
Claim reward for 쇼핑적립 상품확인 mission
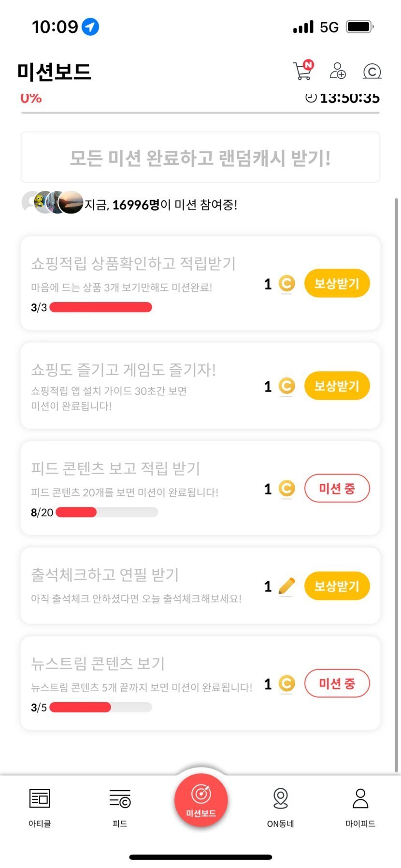coord(337,283)
